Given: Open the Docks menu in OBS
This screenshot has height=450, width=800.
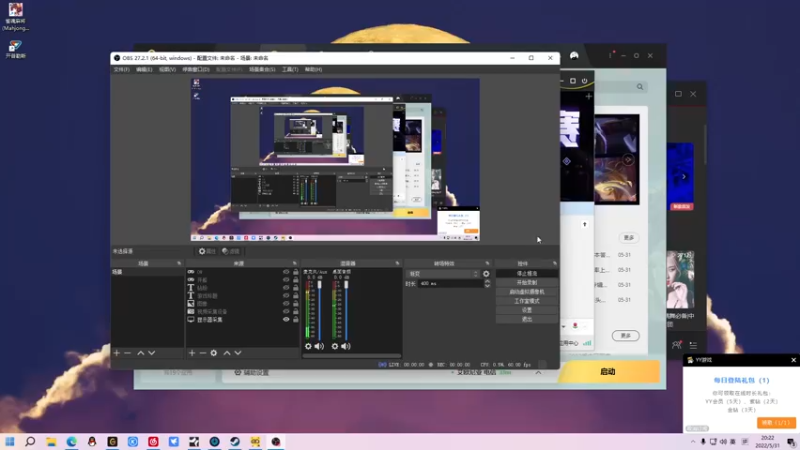Looking at the screenshot, I should point(196,69).
